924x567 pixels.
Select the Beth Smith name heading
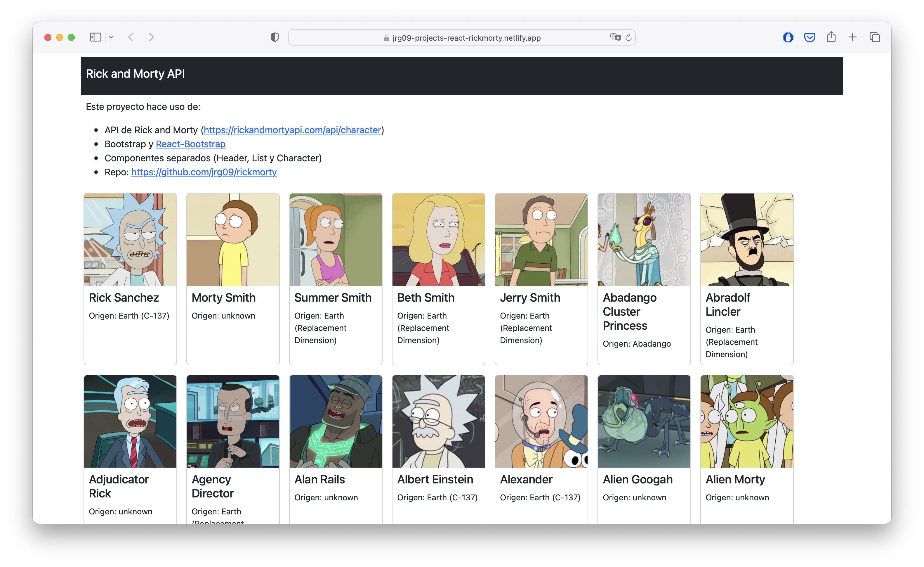[425, 298]
